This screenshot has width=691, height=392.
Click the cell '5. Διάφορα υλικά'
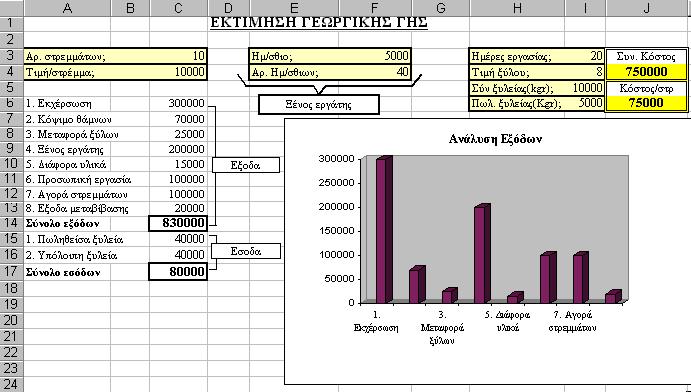(66, 165)
